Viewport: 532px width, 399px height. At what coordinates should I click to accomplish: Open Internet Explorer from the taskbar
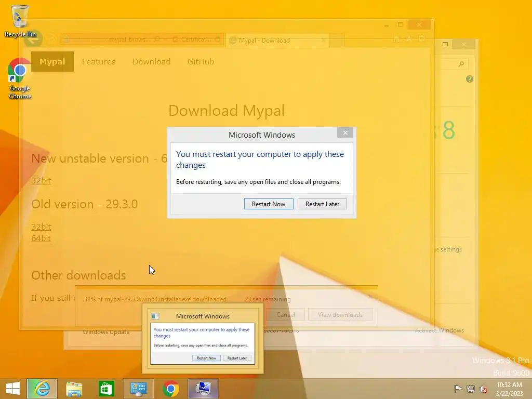click(42, 389)
